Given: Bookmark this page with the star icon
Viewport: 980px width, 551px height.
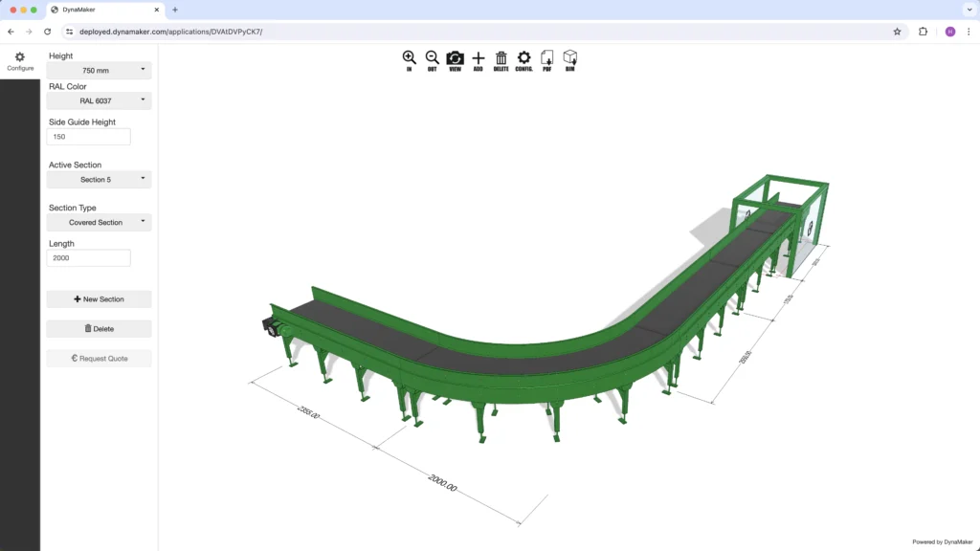Looking at the screenshot, I should tap(897, 32).
